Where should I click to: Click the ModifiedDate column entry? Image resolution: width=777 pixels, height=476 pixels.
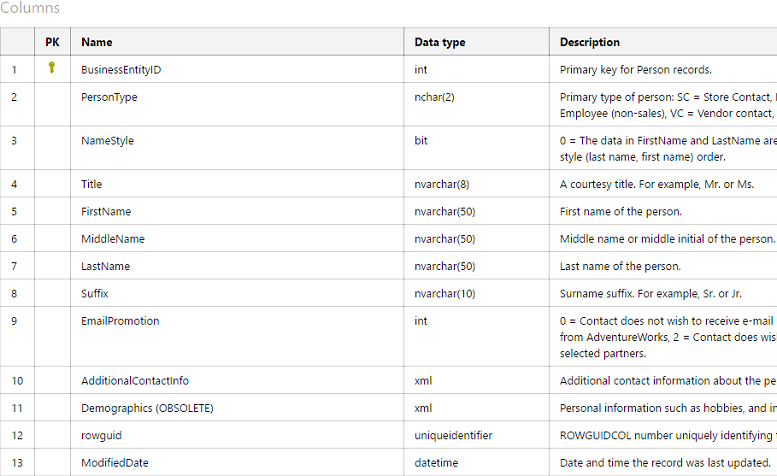114,462
